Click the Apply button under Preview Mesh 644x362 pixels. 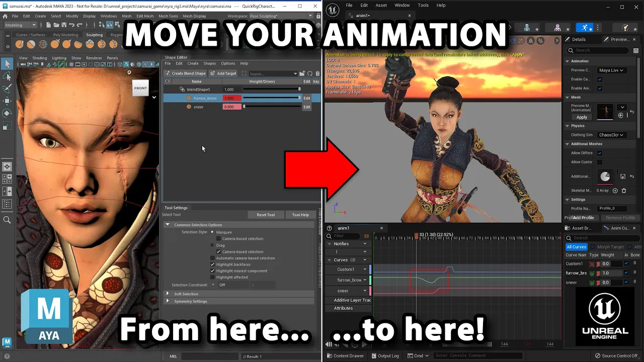tap(582, 117)
